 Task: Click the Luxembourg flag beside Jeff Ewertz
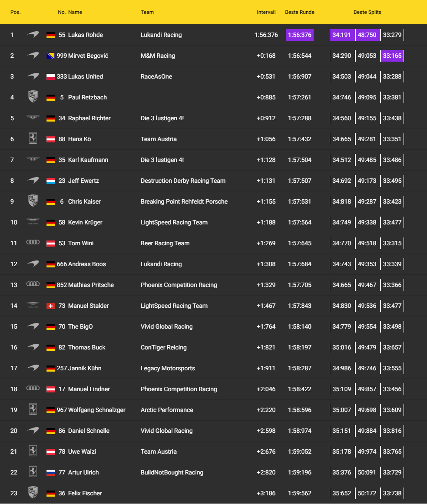(x=50, y=181)
